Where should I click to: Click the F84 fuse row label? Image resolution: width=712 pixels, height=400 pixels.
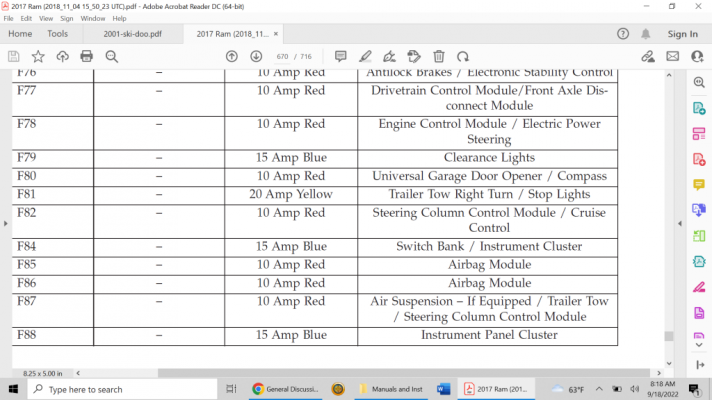click(26, 247)
